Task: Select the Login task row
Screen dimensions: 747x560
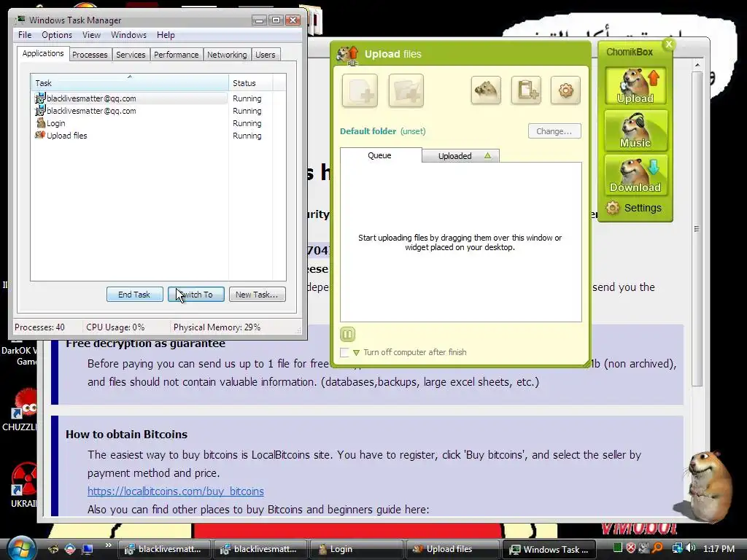Action: (130, 123)
